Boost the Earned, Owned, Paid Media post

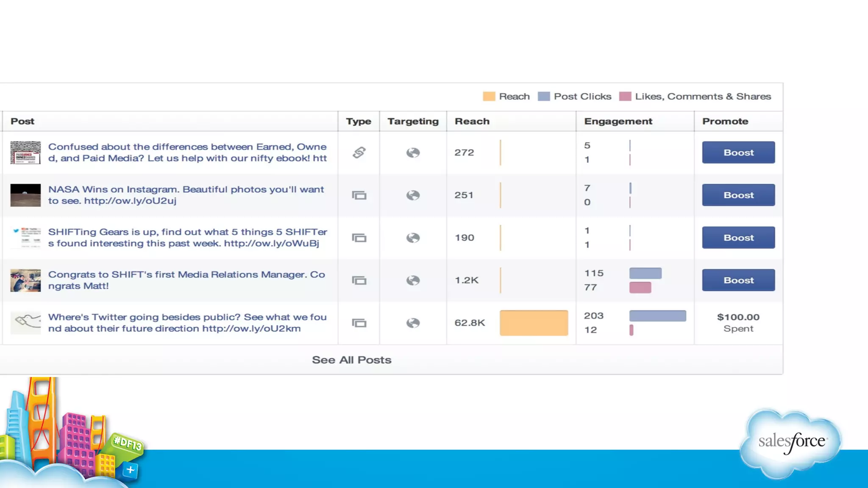tap(738, 152)
